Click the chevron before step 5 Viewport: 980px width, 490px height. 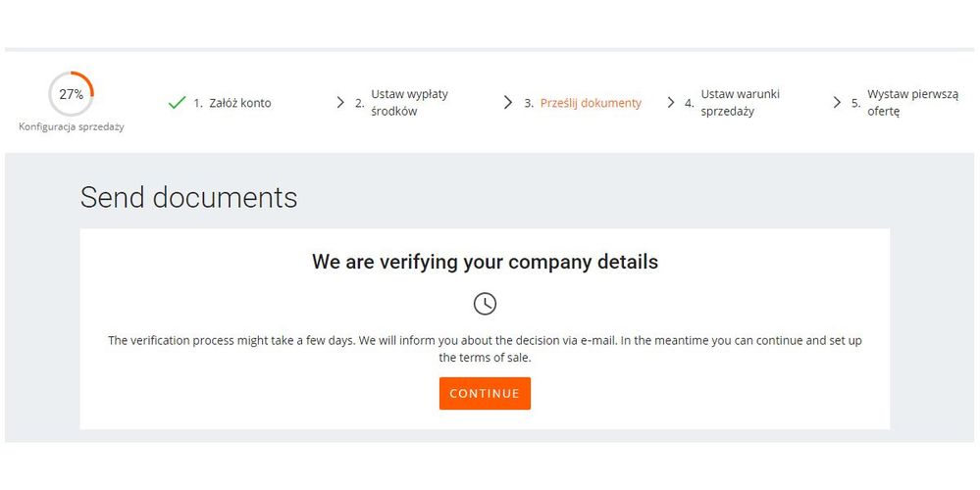[837, 103]
